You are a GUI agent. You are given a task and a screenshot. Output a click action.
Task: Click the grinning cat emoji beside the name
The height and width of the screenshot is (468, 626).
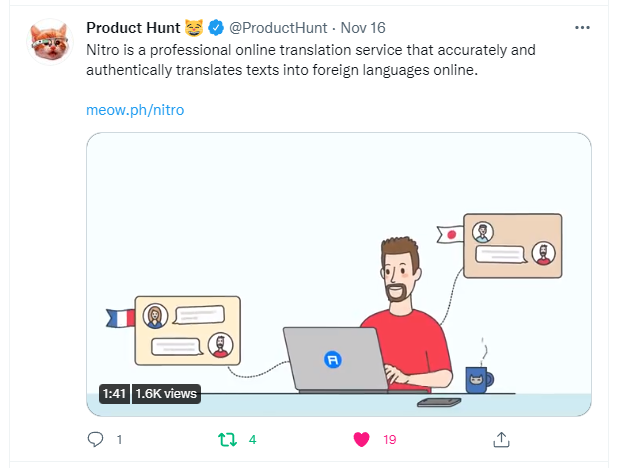194,28
